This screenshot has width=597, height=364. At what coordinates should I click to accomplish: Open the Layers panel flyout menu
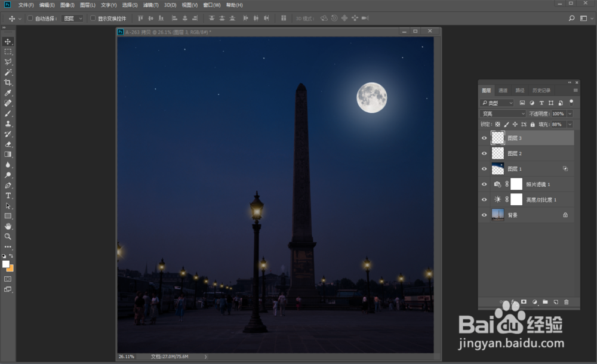pyautogui.click(x=576, y=90)
